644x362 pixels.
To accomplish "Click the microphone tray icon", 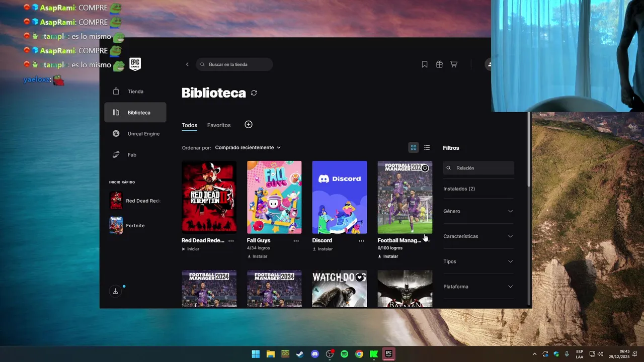I will [567, 354].
